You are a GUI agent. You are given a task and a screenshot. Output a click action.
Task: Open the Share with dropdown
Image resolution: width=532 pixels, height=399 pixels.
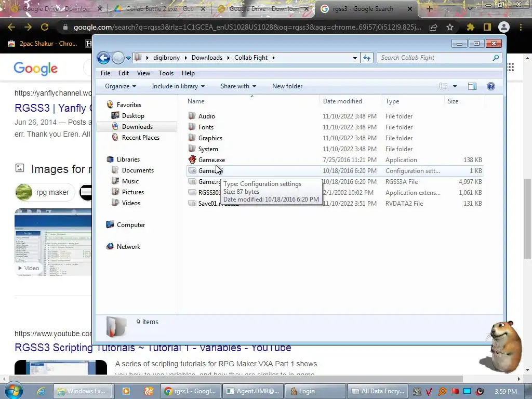[238, 86]
